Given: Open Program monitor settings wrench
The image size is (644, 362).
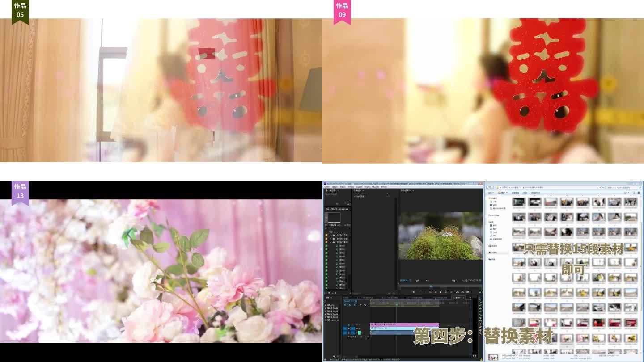Looking at the screenshot, I should 466,280.
